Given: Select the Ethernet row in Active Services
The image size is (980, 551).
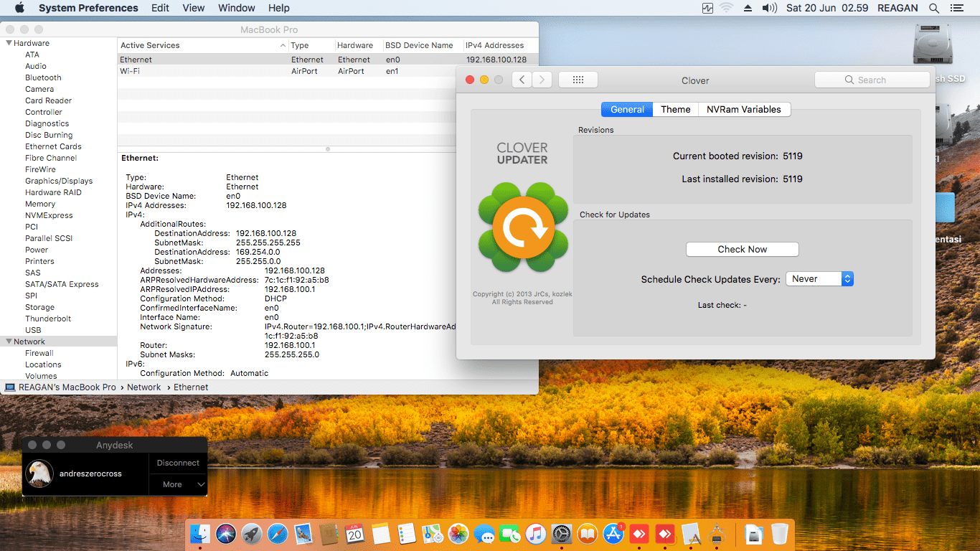Looking at the screenshot, I should click(328, 60).
